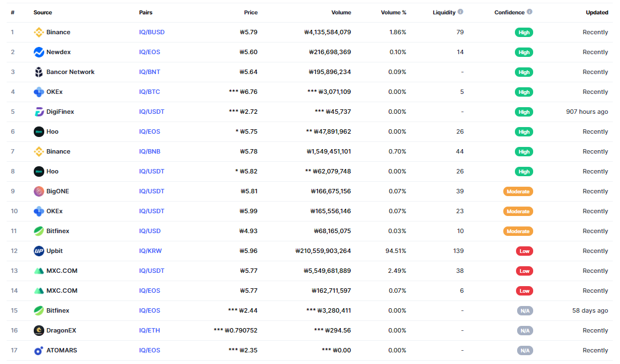
Task: Sort by the # rank column header
Action: 13,13
